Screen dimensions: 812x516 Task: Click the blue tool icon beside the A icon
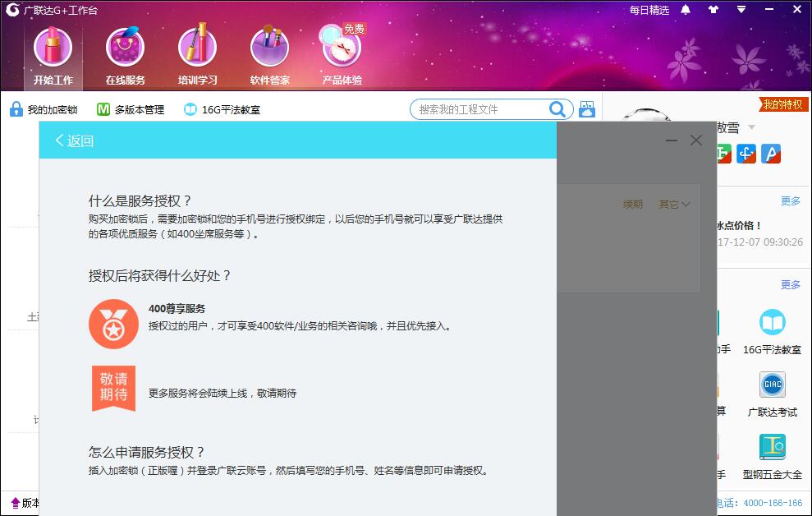click(746, 154)
